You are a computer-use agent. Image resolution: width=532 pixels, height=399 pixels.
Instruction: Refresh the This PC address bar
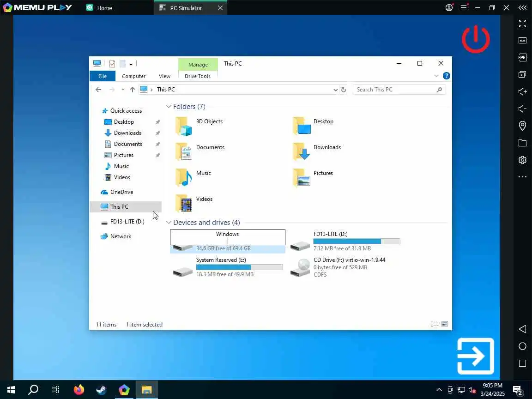(344, 90)
